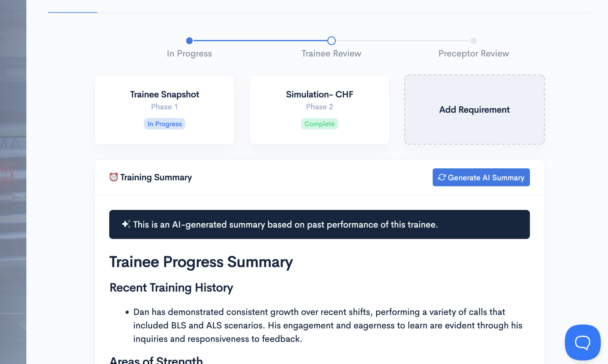Click the Preceptor Review step label
608x364 pixels.
(x=473, y=54)
